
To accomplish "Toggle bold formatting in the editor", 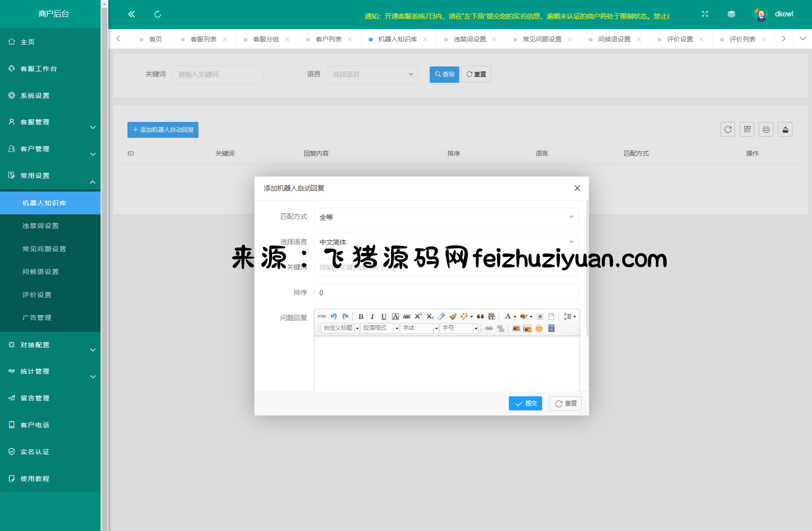I will click(361, 317).
